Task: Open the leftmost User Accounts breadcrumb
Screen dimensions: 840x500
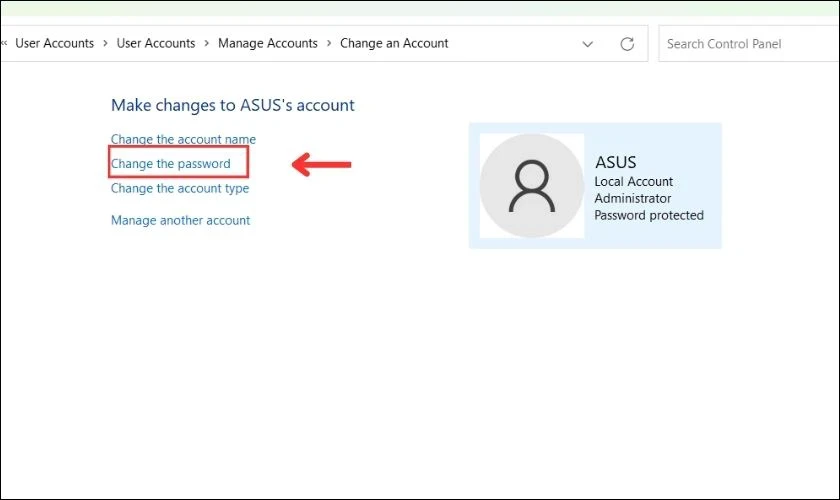Action: [x=54, y=43]
